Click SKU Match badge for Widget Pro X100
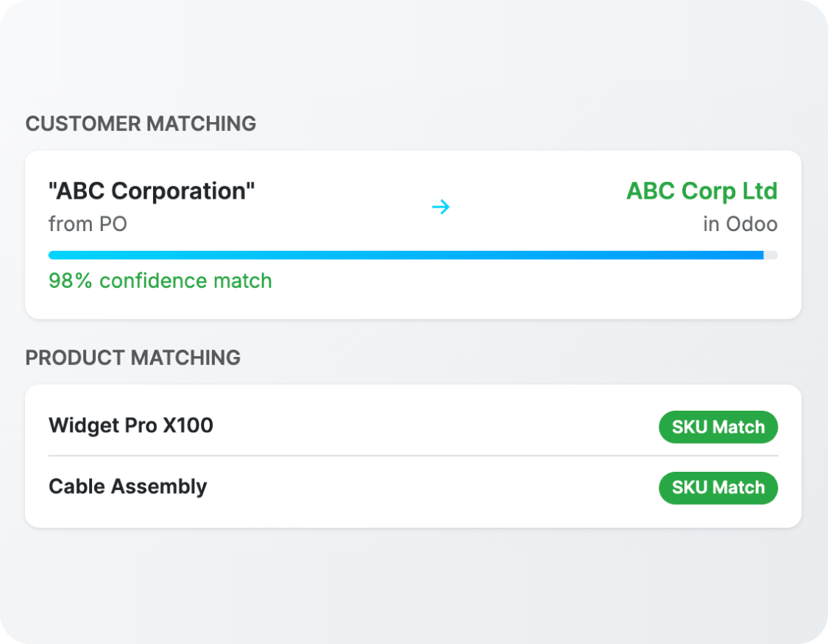 tap(718, 427)
